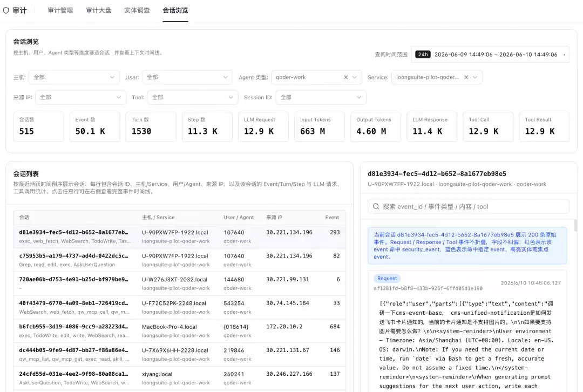Click the Event column header
The image size is (583, 392).
[331, 218]
